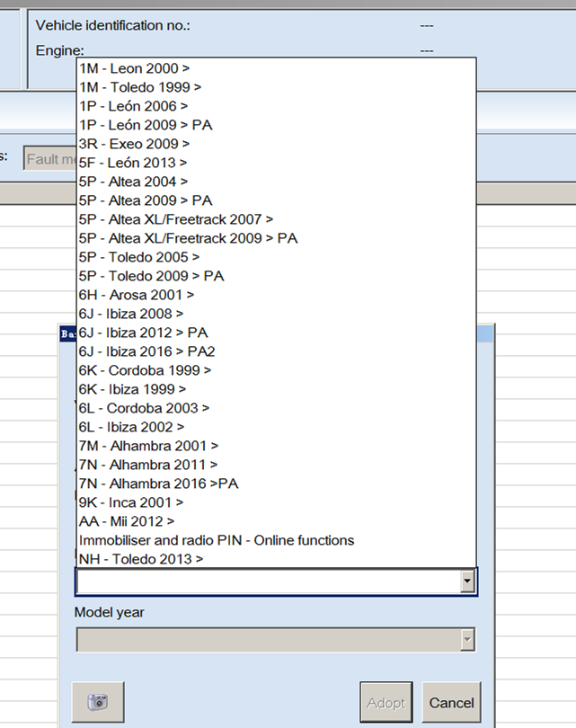
Task: Choose Immobiliser and radio PIN - Online functions
Action: [276, 540]
